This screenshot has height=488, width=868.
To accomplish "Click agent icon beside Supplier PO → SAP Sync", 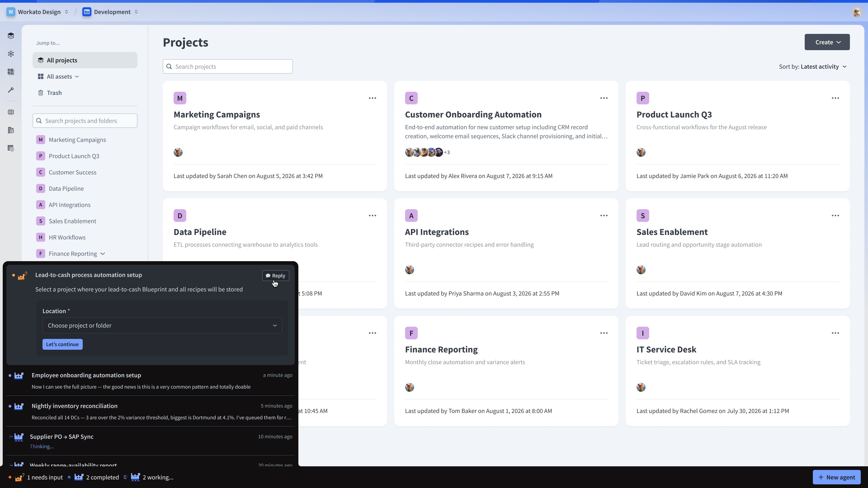I will (19, 437).
